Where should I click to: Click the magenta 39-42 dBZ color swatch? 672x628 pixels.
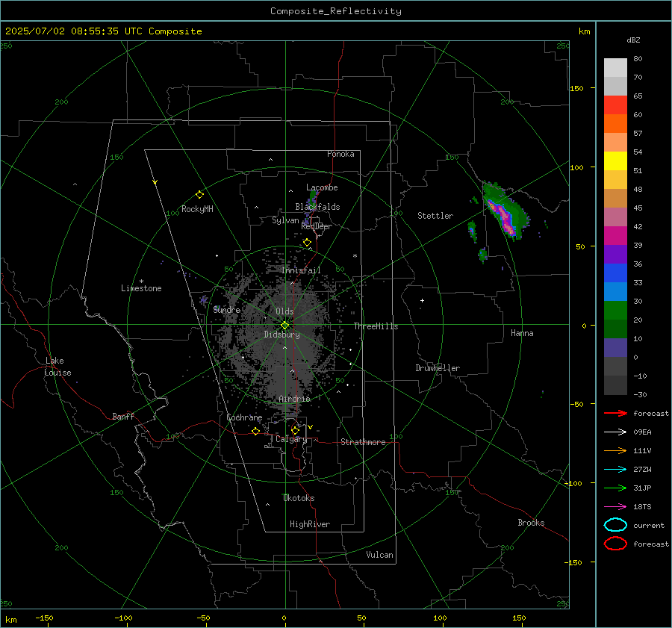(615, 235)
